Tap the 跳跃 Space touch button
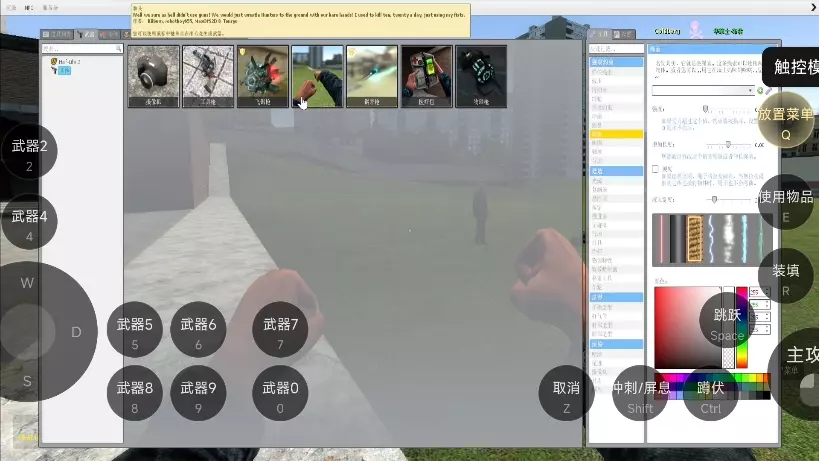This screenshot has height=461, width=819. [x=727, y=320]
